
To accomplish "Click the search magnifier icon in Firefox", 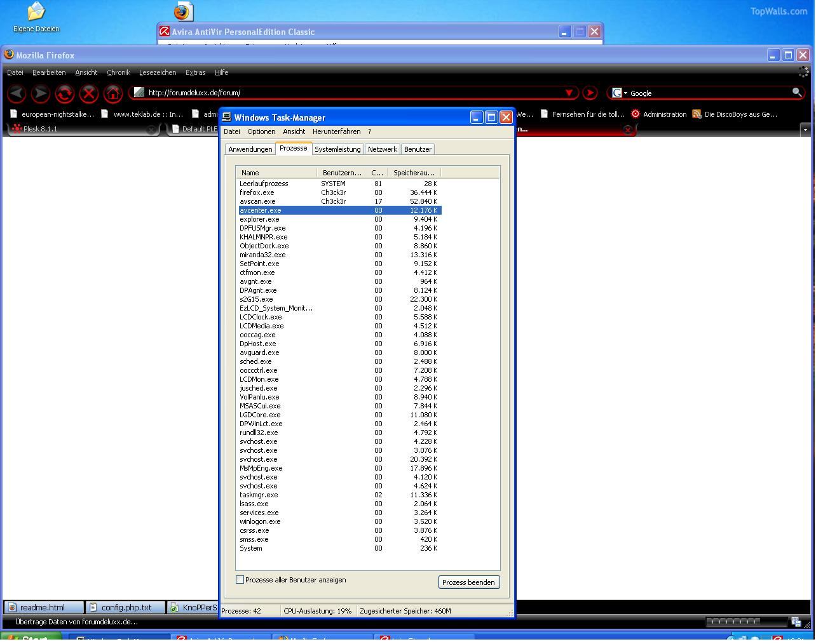I will click(796, 93).
